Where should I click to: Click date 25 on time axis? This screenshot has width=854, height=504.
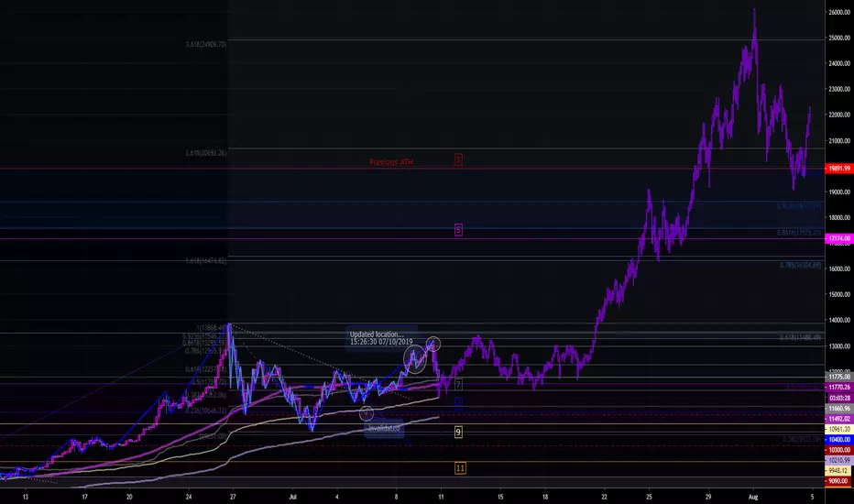tap(649, 497)
